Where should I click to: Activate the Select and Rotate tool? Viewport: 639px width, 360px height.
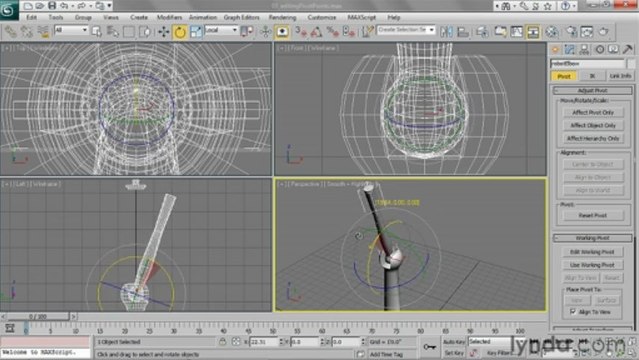pyautogui.click(x=180, y=31)
